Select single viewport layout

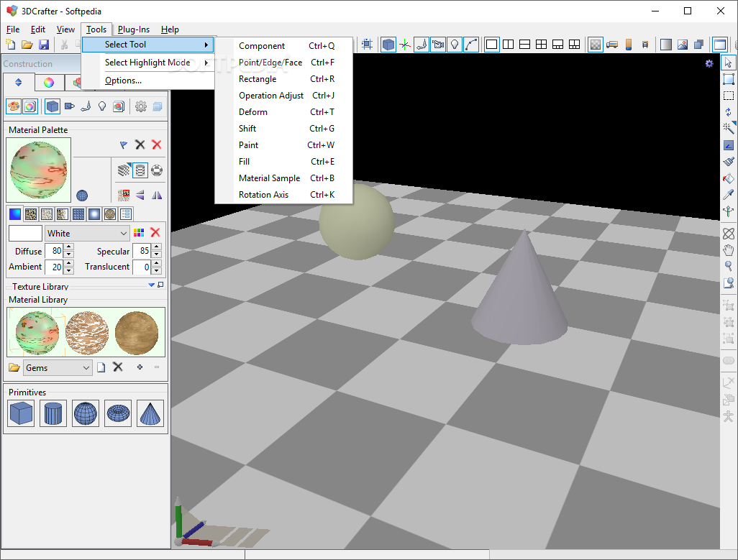point(492,45)
